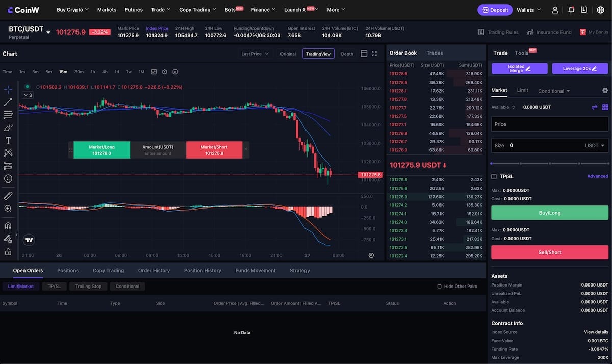This screenshot has width=612, height=364.
Task: Switch to the Position History tab
Action: (x=202, y=271)
